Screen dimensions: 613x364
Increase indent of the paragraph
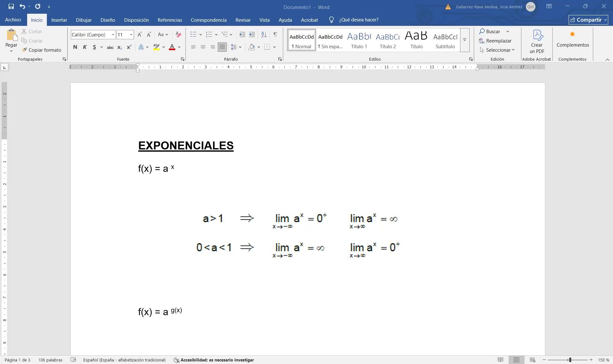click(x=252, y=34)
